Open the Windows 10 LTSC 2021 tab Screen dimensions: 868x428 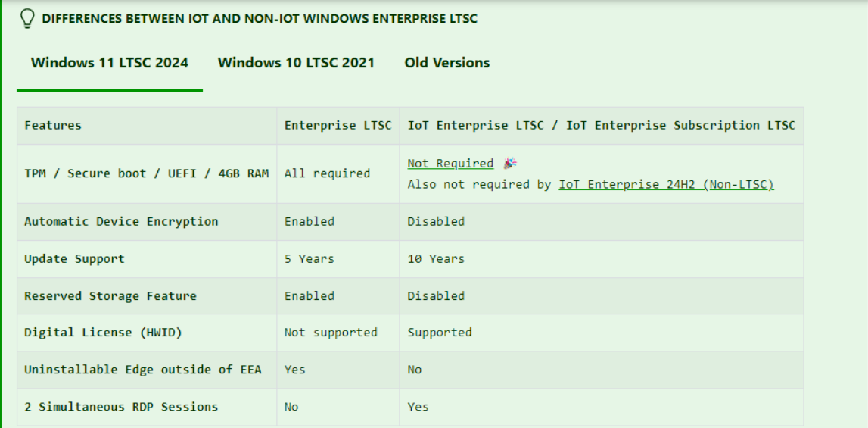(296, 63)
